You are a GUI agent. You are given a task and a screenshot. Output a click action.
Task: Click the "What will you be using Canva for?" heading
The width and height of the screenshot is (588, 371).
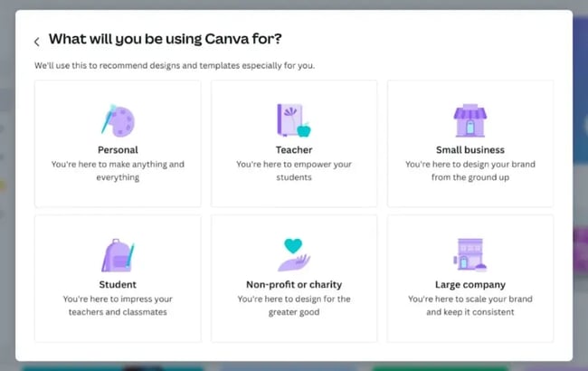click(165, 39)
